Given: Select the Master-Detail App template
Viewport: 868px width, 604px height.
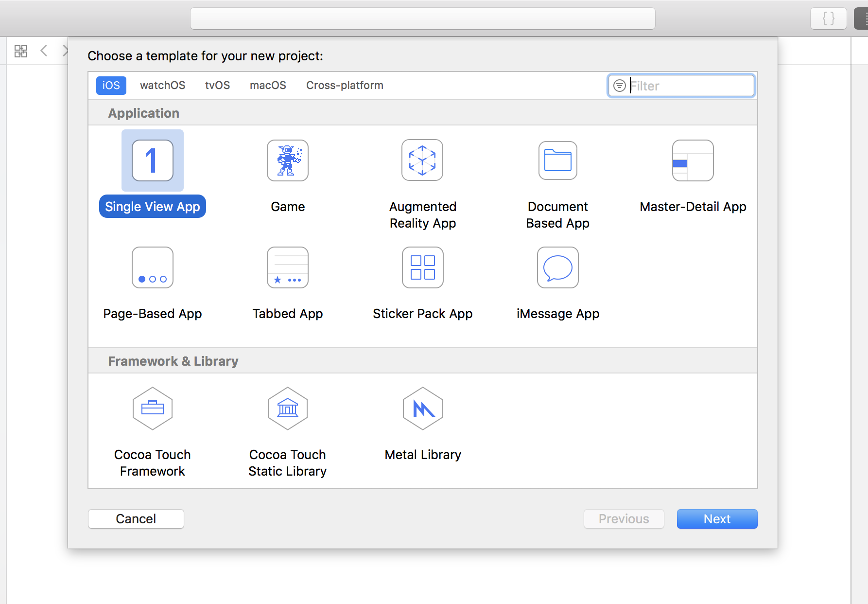Looking at the screenshot, I should 693,160.
